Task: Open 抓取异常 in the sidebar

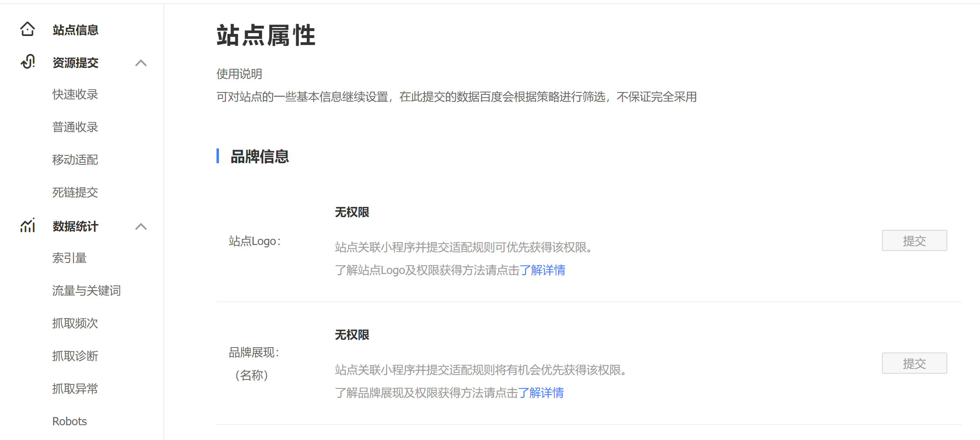Action: coord(75,389)
